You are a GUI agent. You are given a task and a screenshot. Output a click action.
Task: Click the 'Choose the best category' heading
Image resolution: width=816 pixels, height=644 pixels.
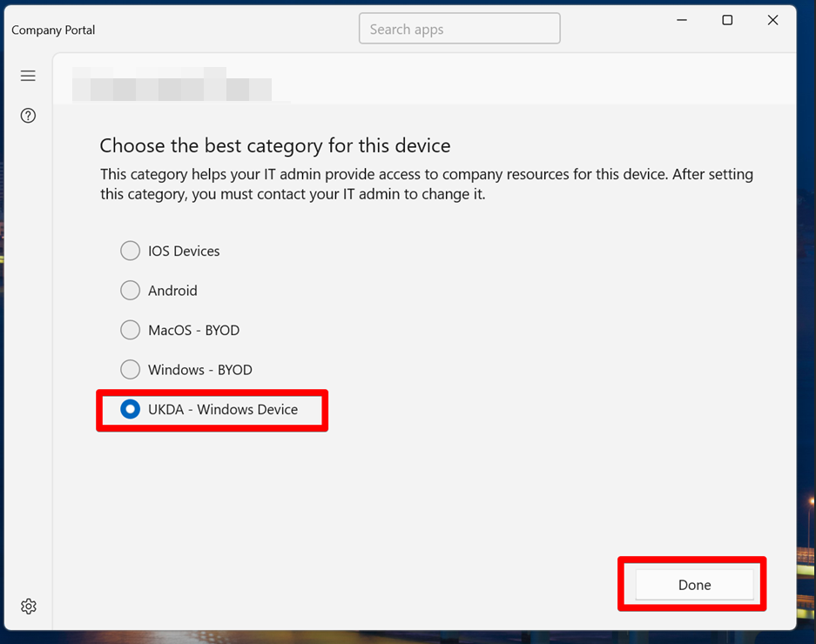pos(274,145)
